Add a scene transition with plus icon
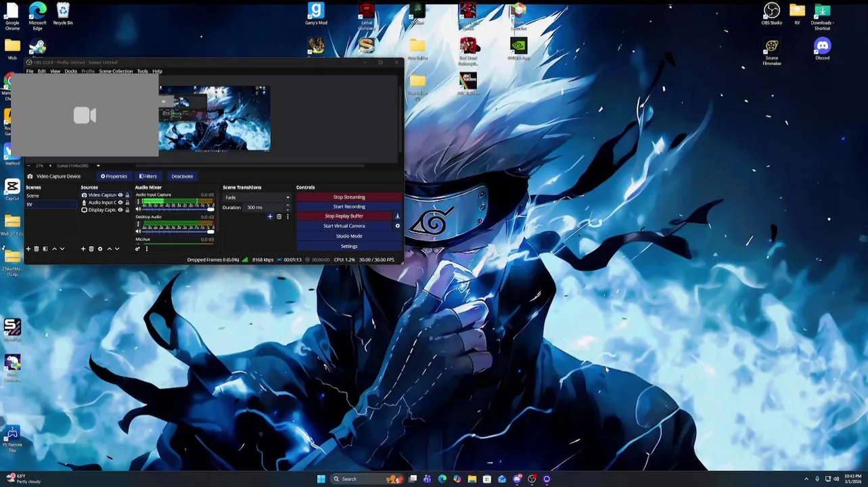 pyautogui.click(x=270, y=216)
